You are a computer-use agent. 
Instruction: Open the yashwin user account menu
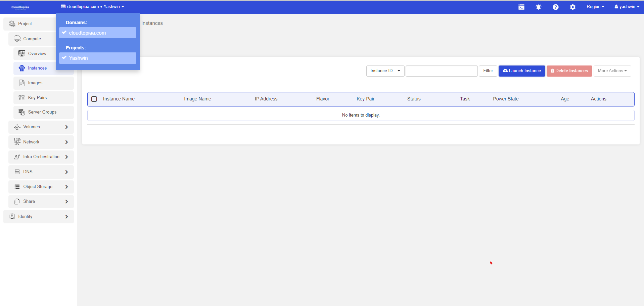click(x=627, y=7)
